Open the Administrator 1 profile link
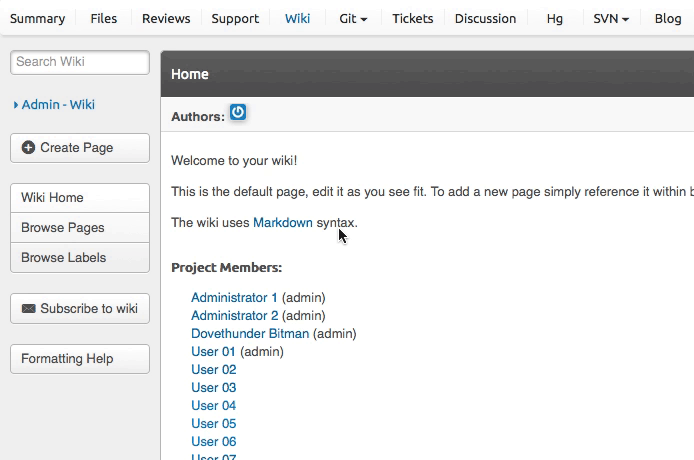Viewport: 694px width, 460px height. pyautogui.click(x=234, y=298)
